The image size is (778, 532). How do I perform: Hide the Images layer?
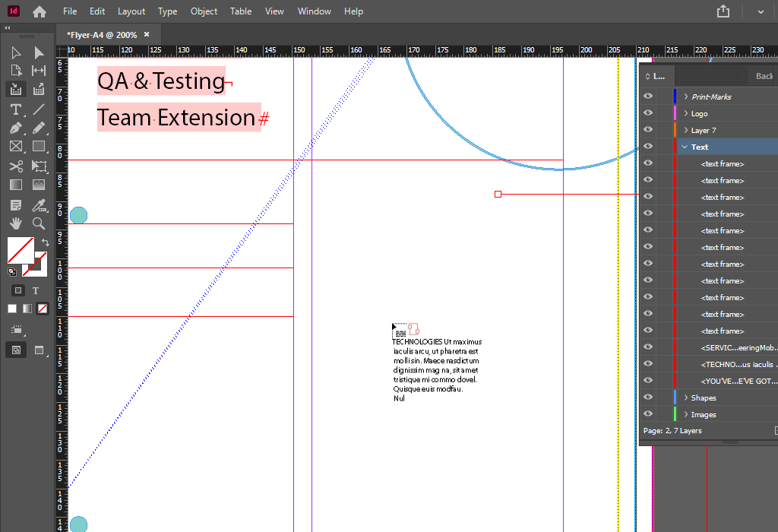[x=648, y=414]
